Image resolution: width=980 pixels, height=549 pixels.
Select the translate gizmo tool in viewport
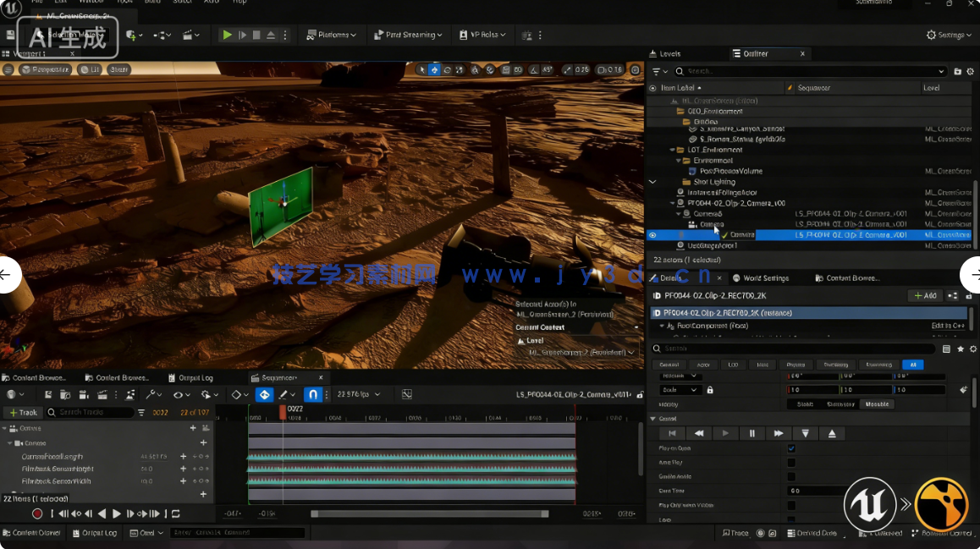click(434, 69)
